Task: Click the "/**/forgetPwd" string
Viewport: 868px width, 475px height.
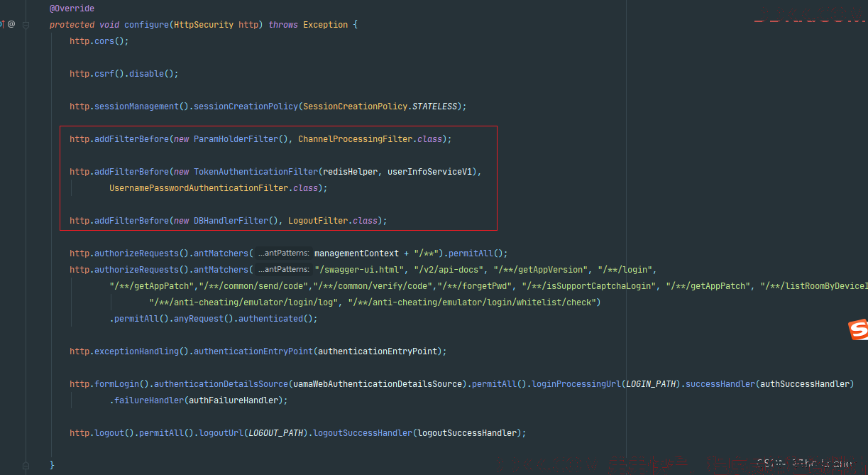Action: coord(476,286)
